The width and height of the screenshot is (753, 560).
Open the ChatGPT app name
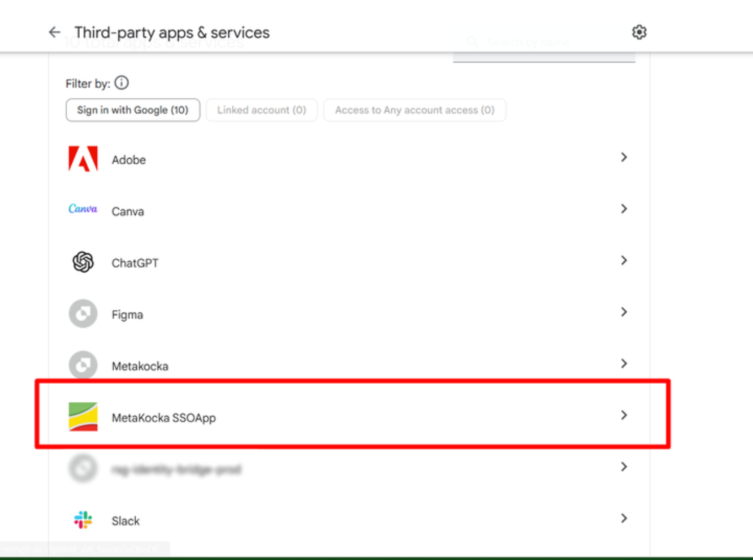[135, 263]
